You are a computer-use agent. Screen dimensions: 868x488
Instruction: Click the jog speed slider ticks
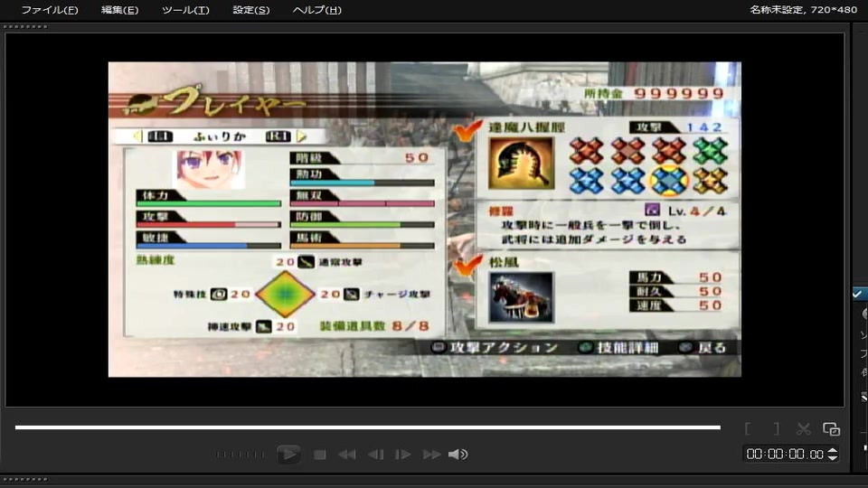point(241,455)
